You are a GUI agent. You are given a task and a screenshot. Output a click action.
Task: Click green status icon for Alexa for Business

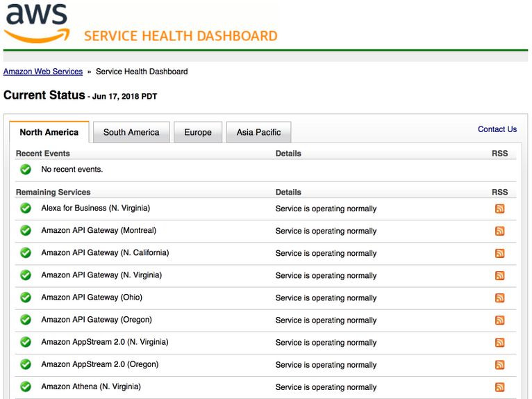pos(26,208)
